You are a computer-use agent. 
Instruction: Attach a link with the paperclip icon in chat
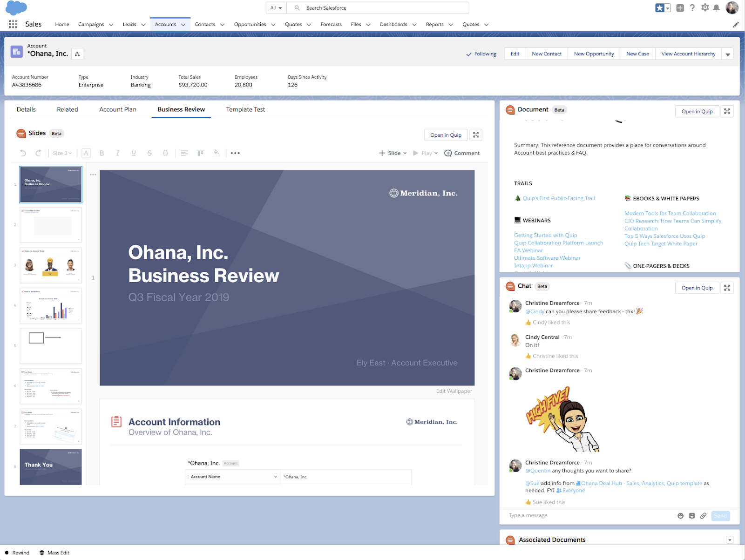pyautogui.click(x=703, y=516)
